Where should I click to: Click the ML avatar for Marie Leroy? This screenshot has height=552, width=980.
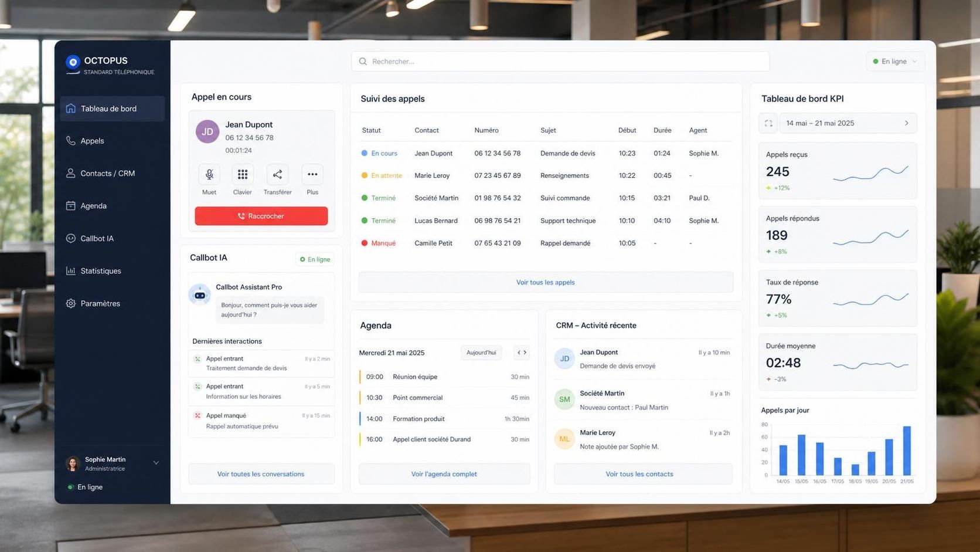(564, 439)
